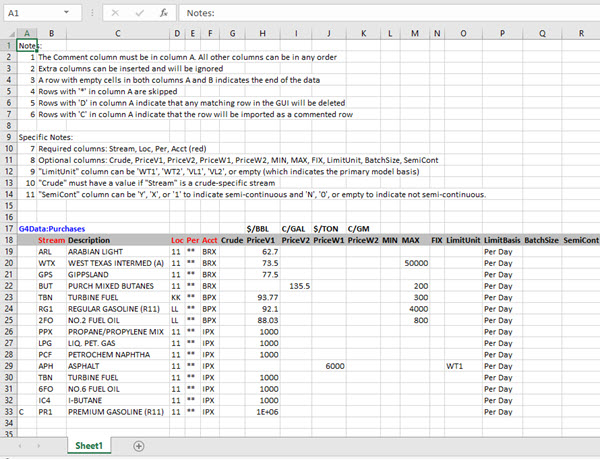The width and height of the screenshot is (600, 460).
Task: Click the red Stream column heading cell
Action: [51, 212]
